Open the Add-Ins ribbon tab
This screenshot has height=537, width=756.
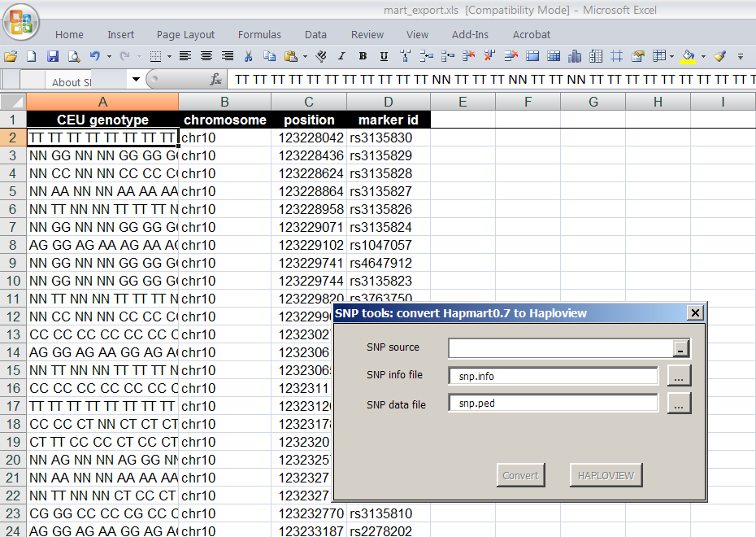click(470, 35)
